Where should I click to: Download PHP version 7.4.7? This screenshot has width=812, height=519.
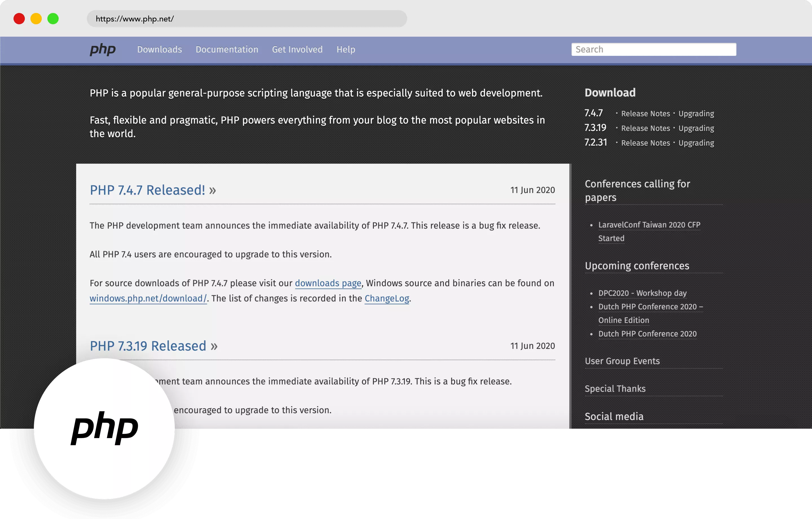(x=593, y=113)
